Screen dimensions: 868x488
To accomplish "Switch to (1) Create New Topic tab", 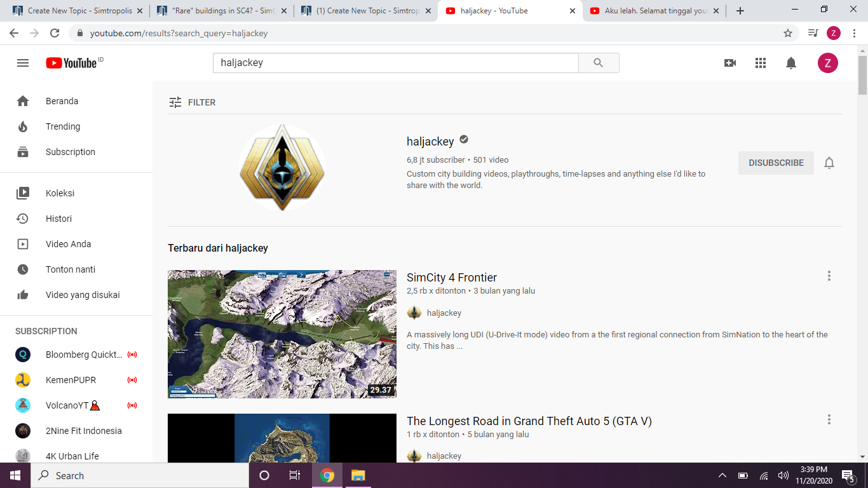I will coord(366,11).
